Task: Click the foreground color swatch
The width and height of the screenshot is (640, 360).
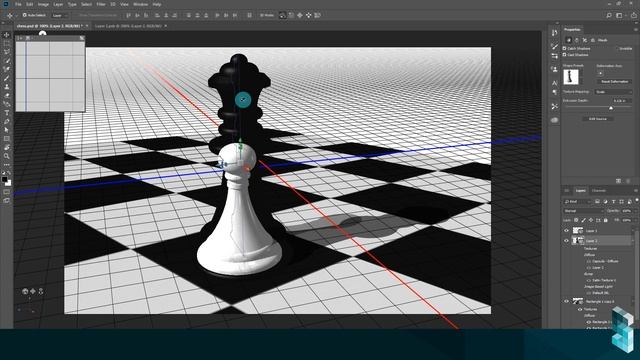Action: (4, 179)
